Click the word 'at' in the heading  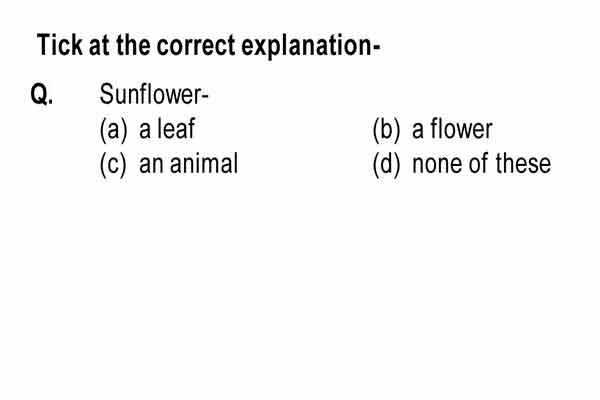tap(99, 47)
